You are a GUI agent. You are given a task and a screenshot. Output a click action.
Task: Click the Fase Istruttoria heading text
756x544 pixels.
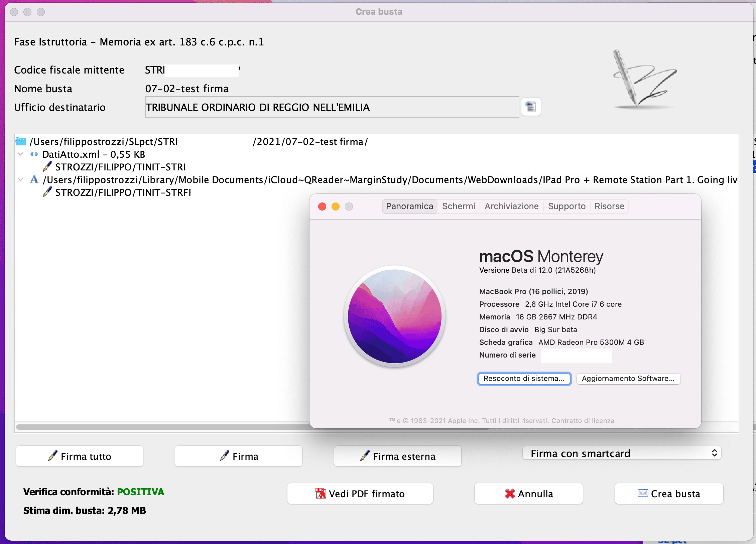(139, 42)
